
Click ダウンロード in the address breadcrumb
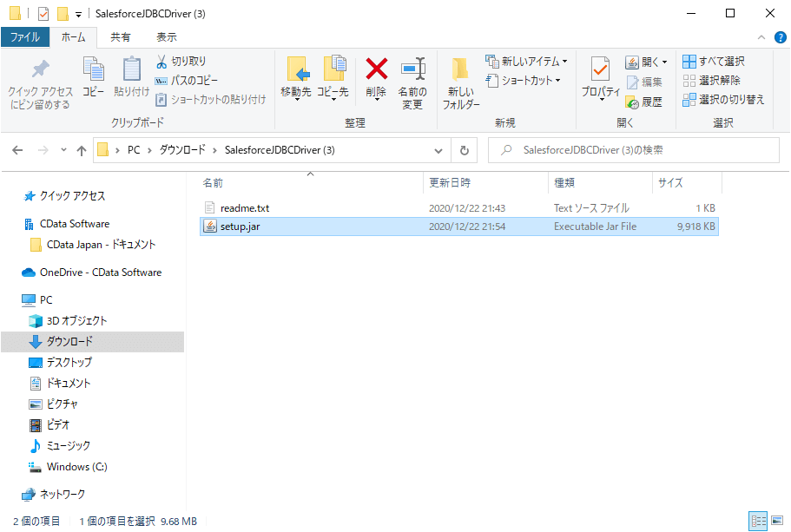182,150
